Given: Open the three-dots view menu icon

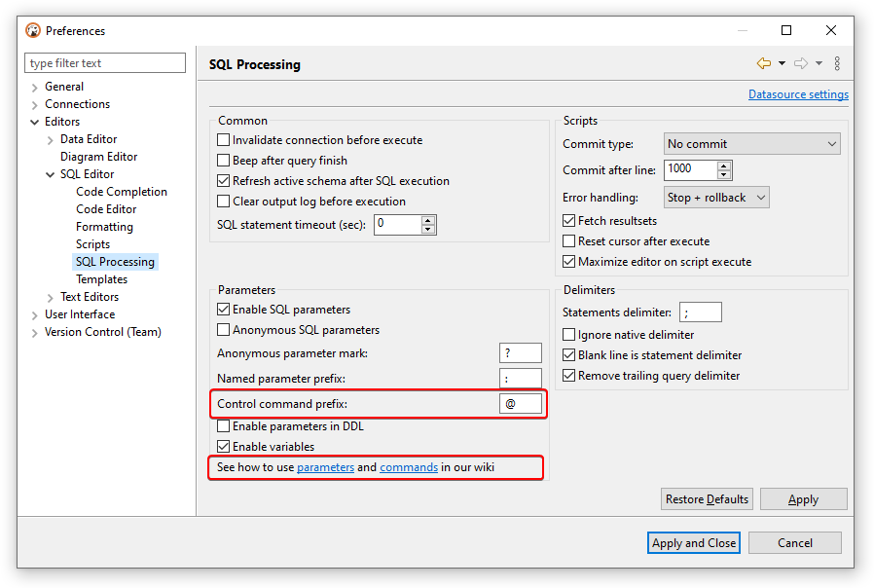Looking at the screenshot, I should 837,62.
